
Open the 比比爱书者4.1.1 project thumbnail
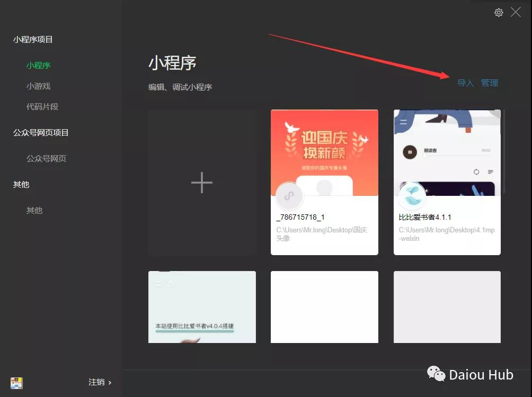pyautogui.click(x=447, y=152)
